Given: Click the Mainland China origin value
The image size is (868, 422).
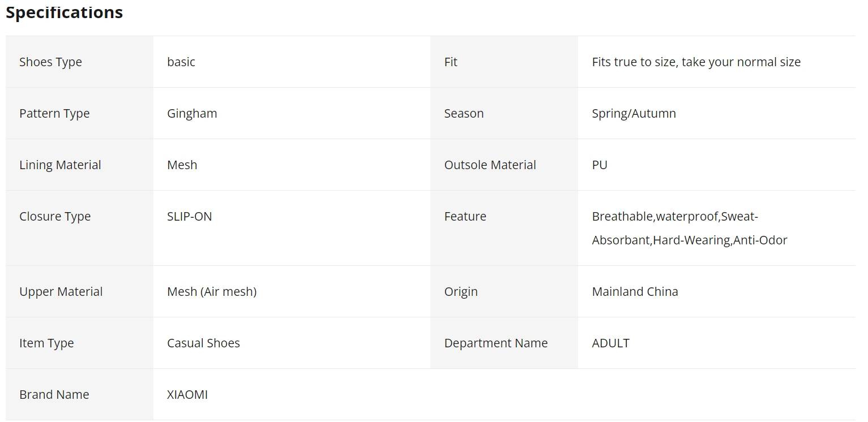Looking at the screenshot, I should coord(635,291).
